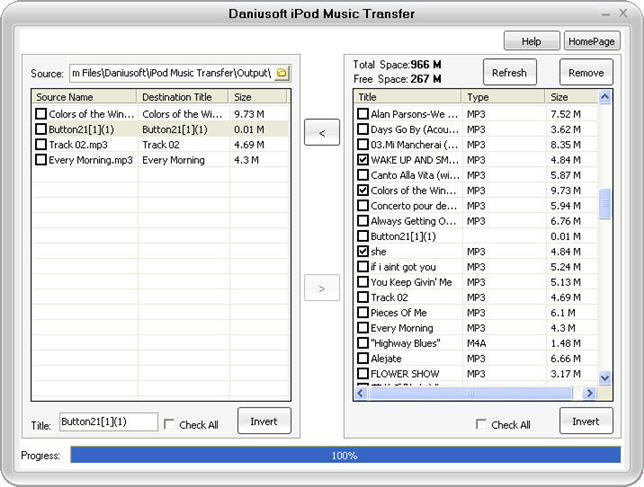The height and width of the screenshot is (487, 644).
Task: Sort iPod list by Type header
Action: (x=503, y=97)
